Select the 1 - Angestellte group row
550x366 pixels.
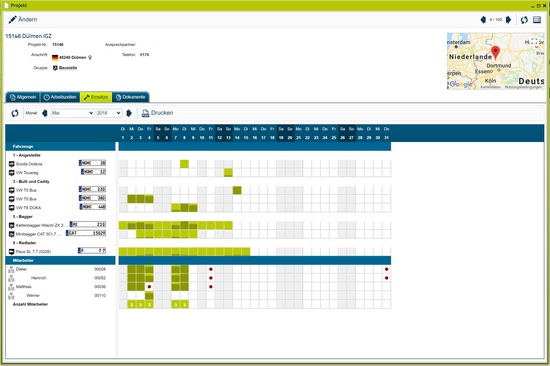[27, 155]
